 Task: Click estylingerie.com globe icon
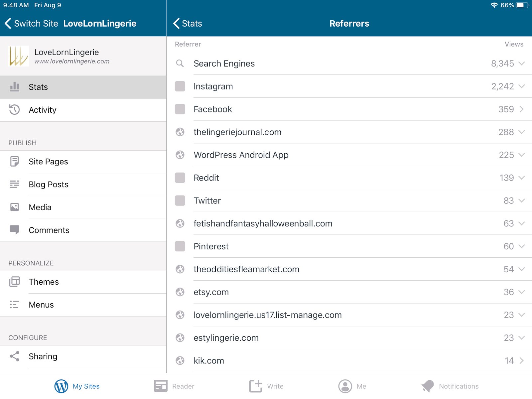180,337
